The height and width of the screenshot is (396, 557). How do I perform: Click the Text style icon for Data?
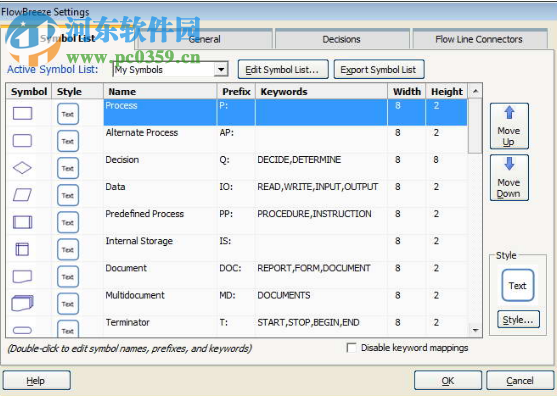pyautogui.click(x=68, y=195)
